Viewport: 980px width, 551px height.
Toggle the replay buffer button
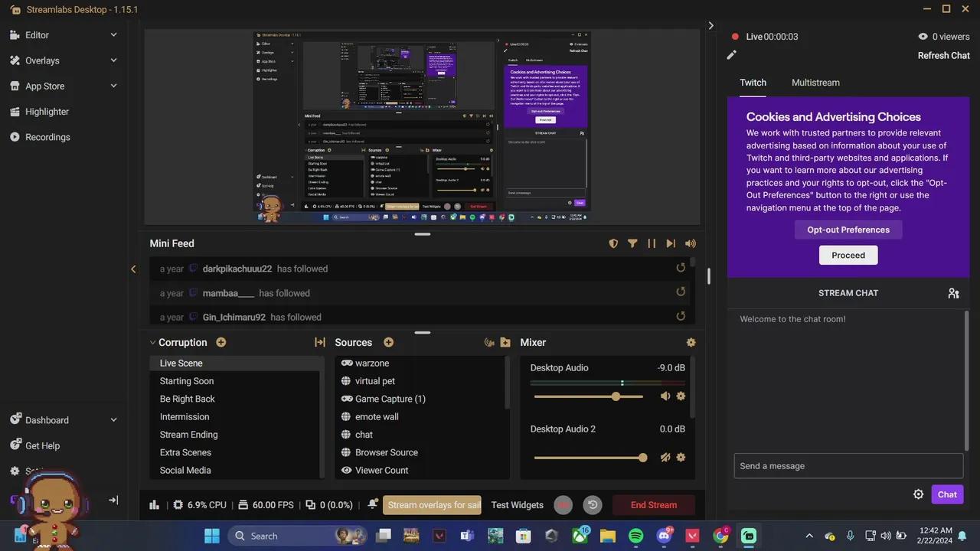[x=592, y=505]
